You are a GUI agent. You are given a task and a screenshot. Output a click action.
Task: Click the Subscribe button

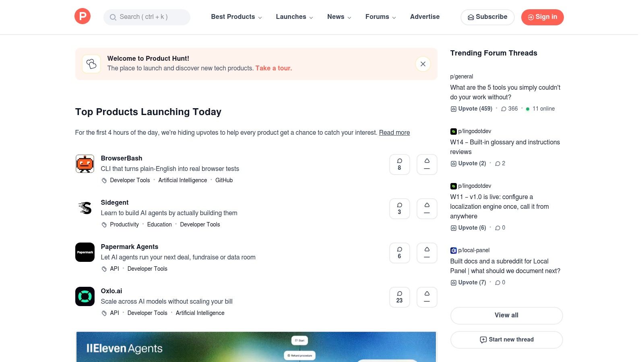487,17
